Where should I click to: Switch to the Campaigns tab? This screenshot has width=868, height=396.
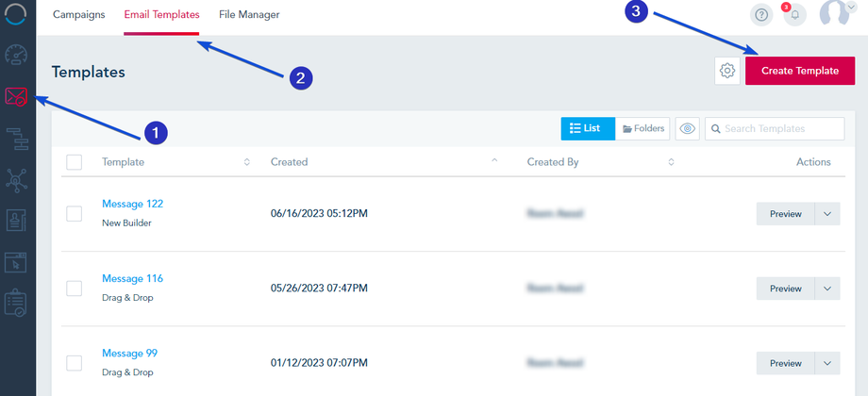click(79, 15)
